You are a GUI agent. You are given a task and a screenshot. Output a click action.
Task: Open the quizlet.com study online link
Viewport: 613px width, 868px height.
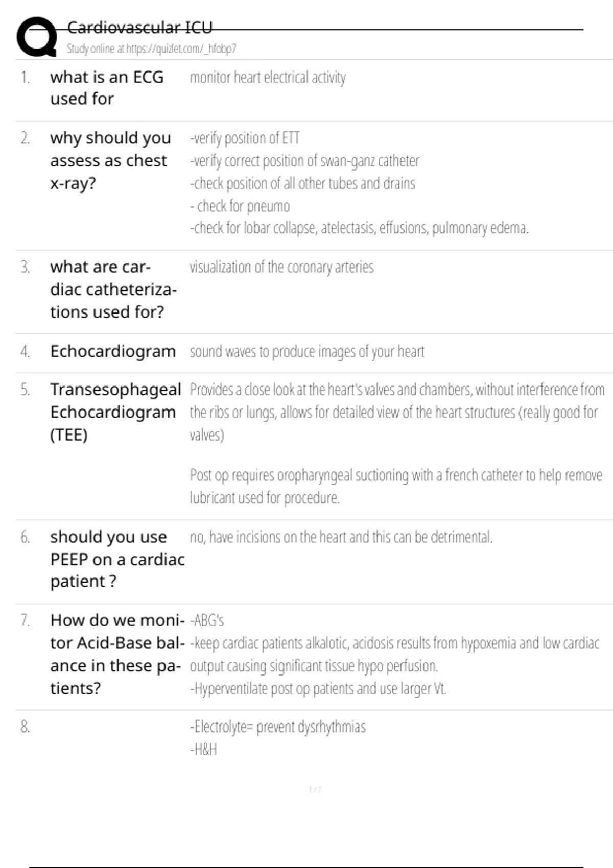point(151,49)
